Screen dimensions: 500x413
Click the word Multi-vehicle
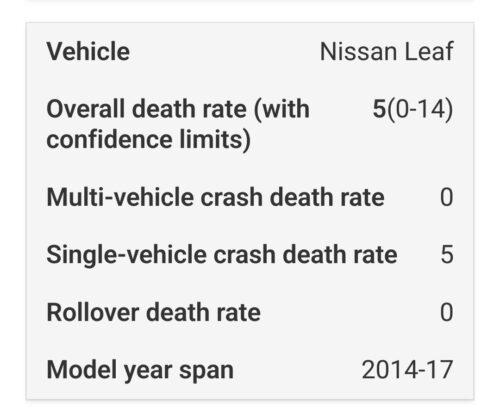point(120,197)
